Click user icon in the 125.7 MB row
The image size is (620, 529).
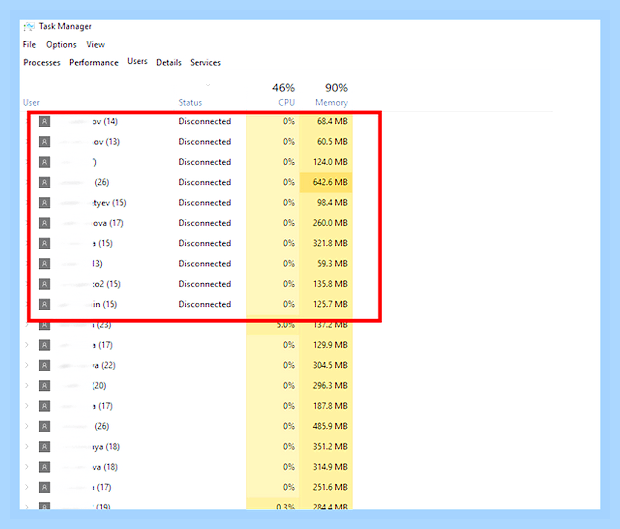tap(45, 304)
